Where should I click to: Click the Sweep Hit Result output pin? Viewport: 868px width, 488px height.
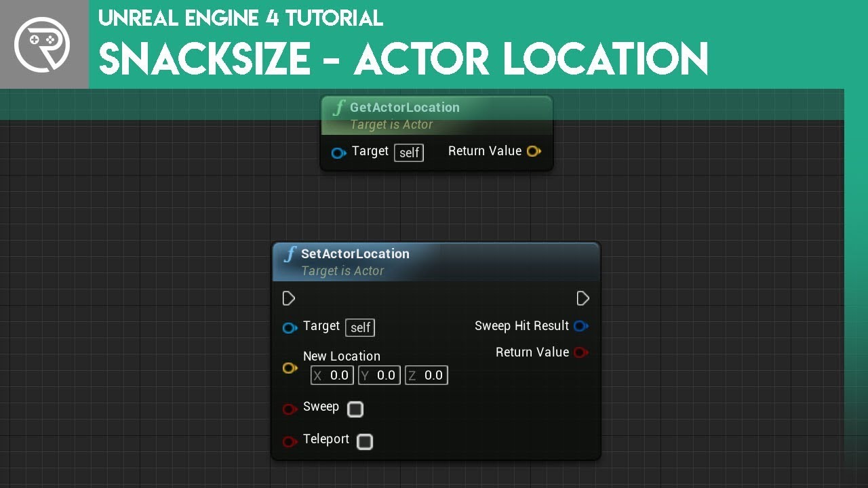tap(580, 326)
